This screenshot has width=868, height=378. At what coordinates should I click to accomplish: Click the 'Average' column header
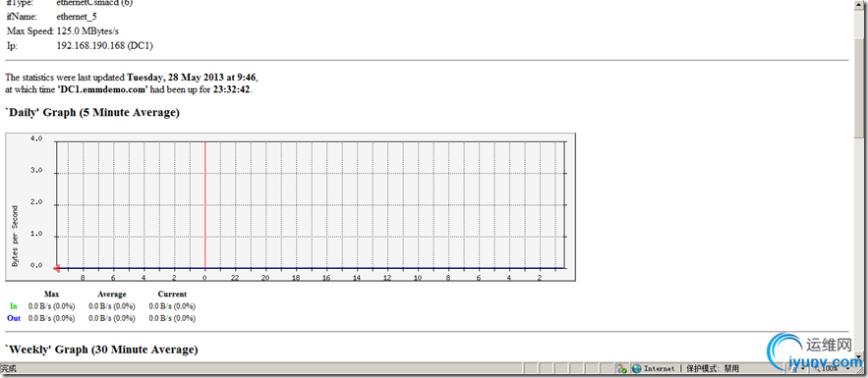point(112,294)
